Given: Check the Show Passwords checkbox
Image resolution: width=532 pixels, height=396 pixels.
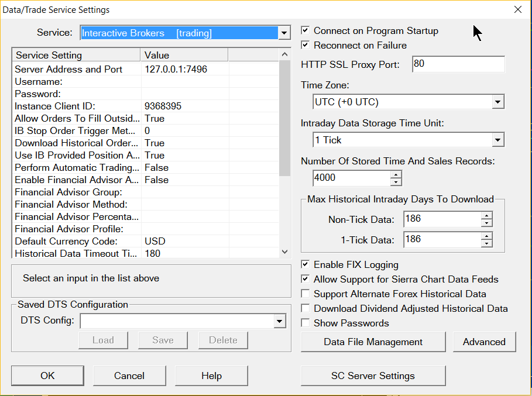Looking at the screenshot, I should [x=306, y=323].
